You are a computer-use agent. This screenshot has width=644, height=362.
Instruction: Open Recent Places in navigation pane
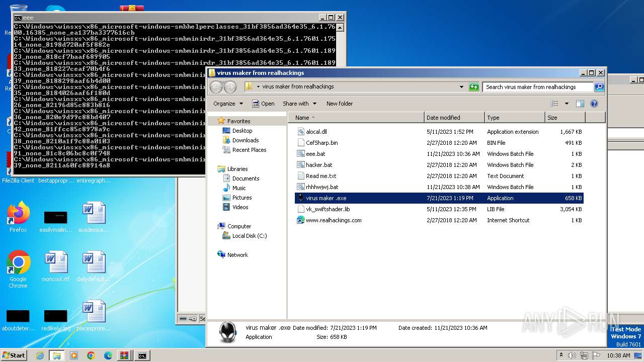(x=249, y=150)
